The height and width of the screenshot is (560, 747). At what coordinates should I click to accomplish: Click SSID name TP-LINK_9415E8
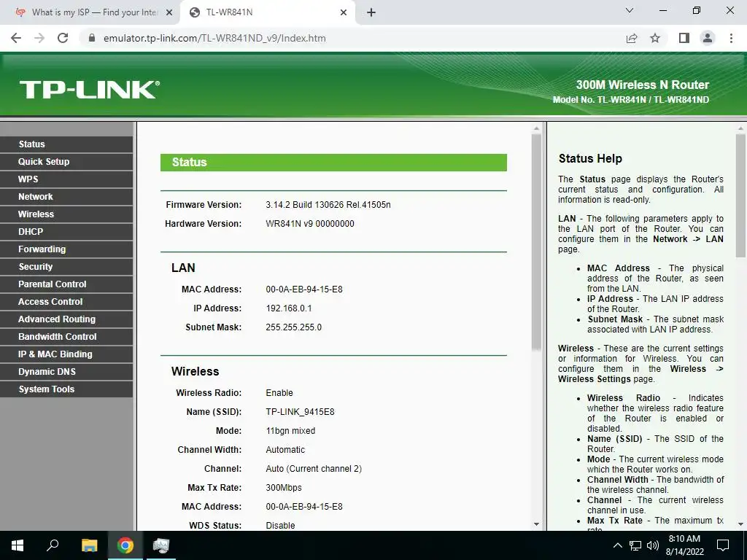coord(300,412)
